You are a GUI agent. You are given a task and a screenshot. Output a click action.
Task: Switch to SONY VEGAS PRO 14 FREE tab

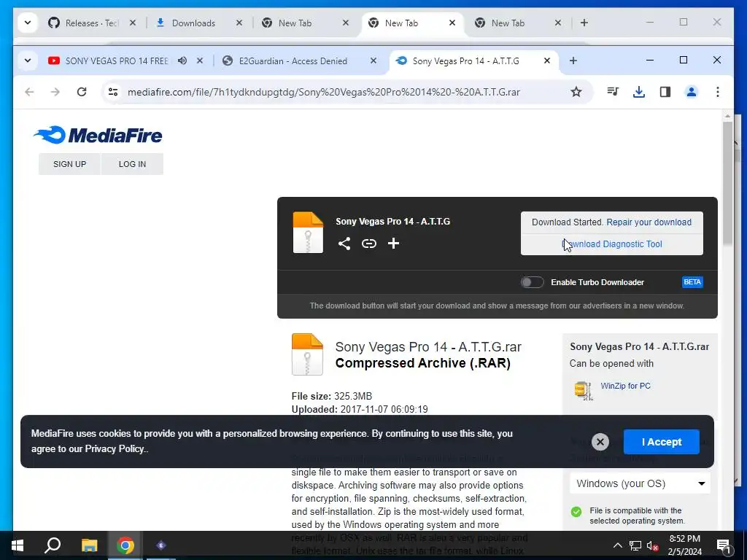(x=117, y=61)
